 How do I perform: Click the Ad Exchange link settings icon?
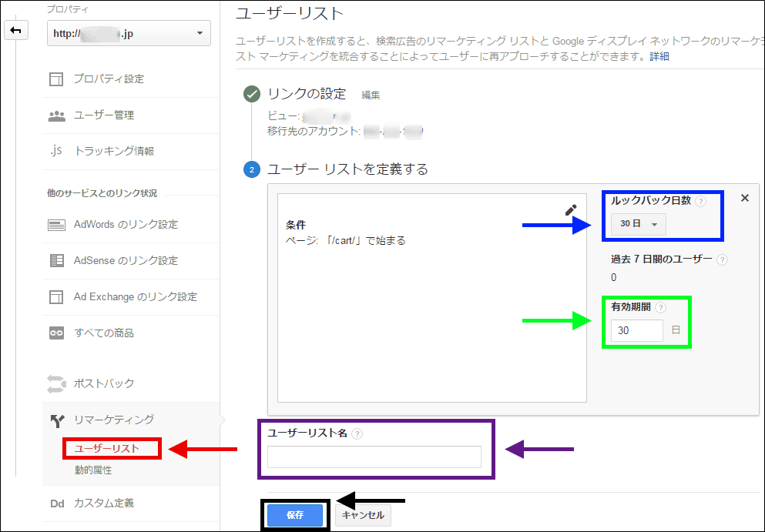(x=56, y=297)
